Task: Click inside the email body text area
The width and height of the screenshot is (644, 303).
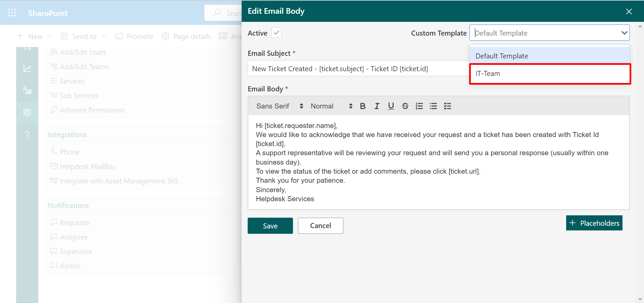Action: tap(439, 162)
